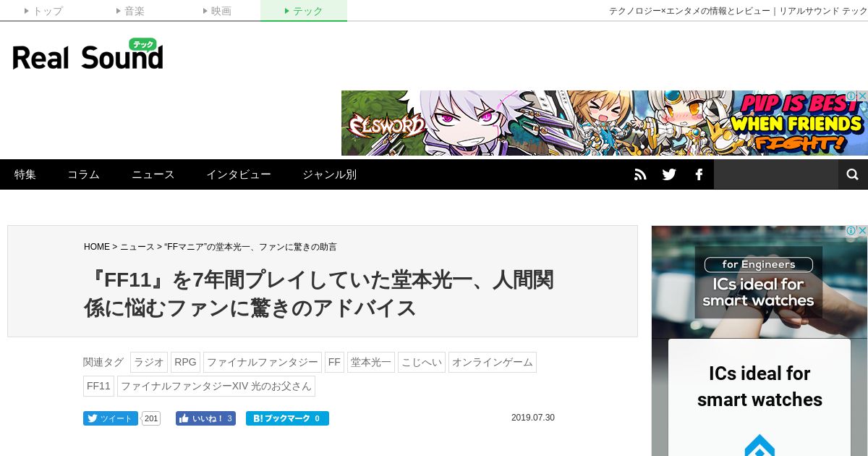Open the Elsword banner advertisement
868x456 pixels.
605,123
